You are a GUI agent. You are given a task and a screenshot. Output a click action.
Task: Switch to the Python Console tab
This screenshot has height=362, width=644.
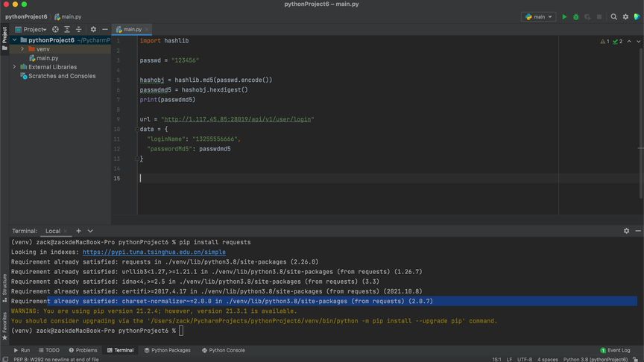point(223,350)
